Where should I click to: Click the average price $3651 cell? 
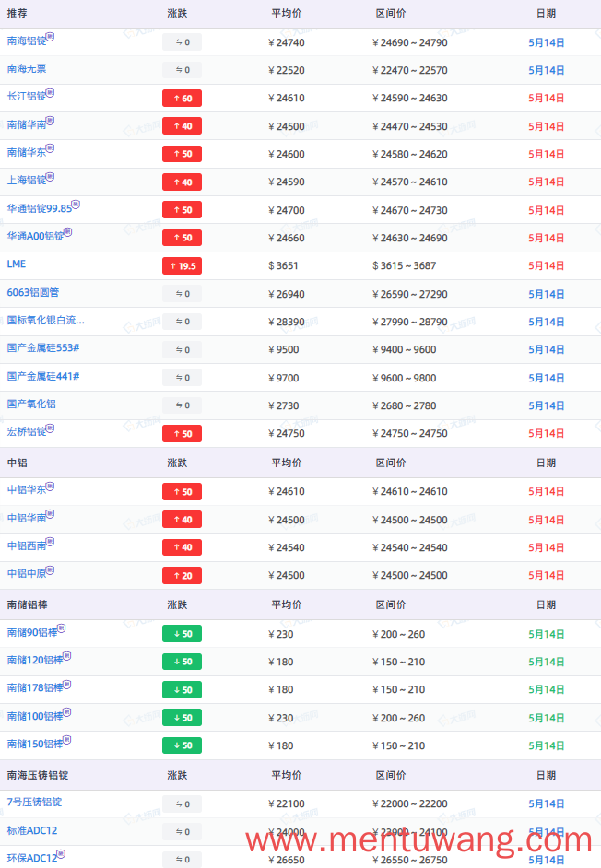[x=283, y=265]
